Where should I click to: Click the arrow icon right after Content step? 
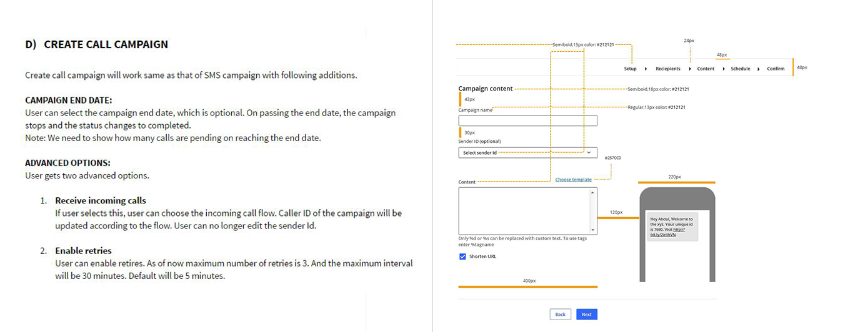724,69
